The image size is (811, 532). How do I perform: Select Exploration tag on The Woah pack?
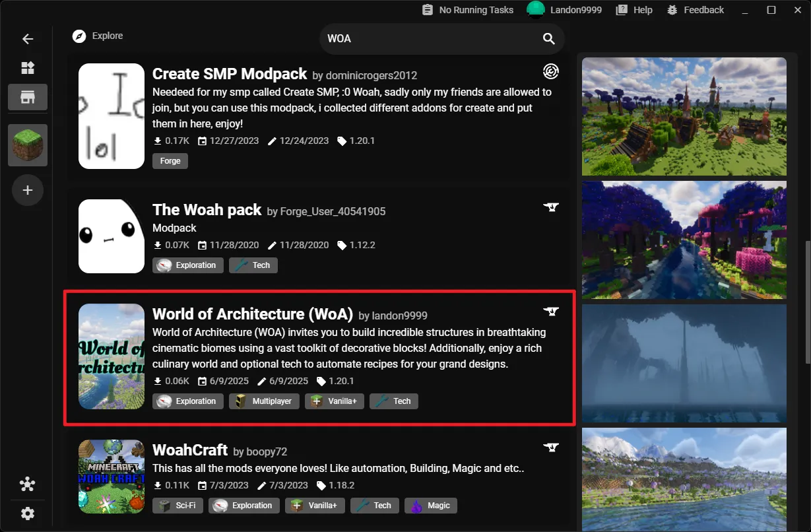click(x=187, y=265)
